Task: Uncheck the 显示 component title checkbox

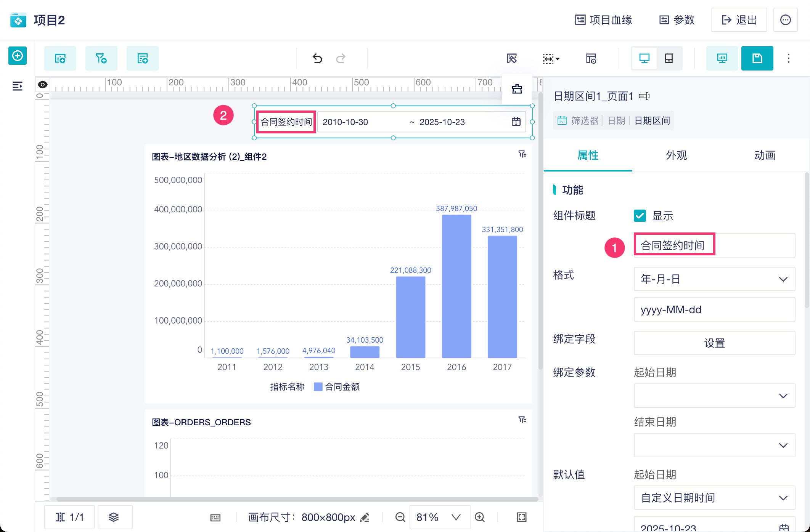Action: coord(640,216)
